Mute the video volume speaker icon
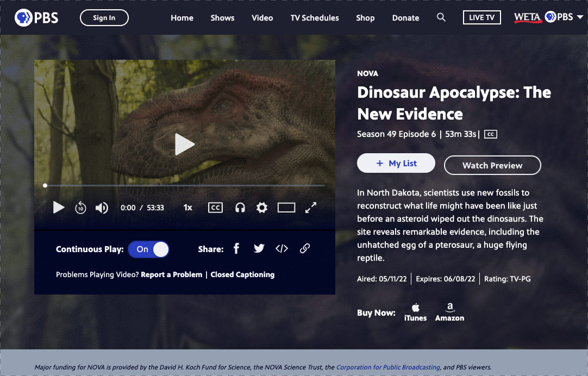 pos(102,208)
